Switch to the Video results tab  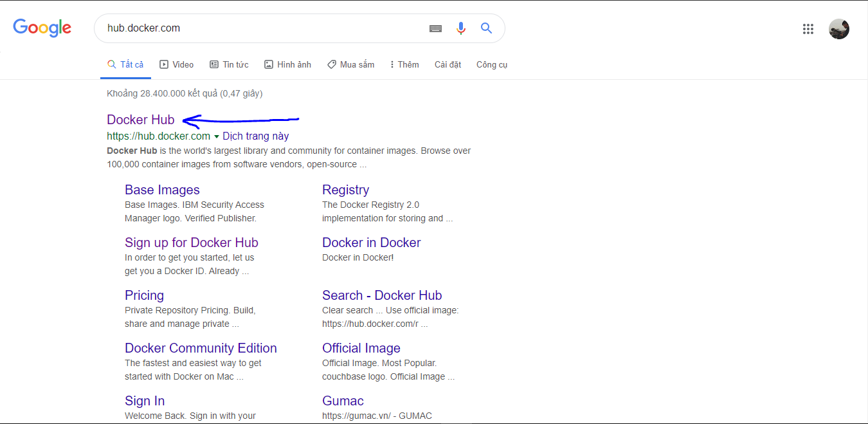click(x=177, y=64)
